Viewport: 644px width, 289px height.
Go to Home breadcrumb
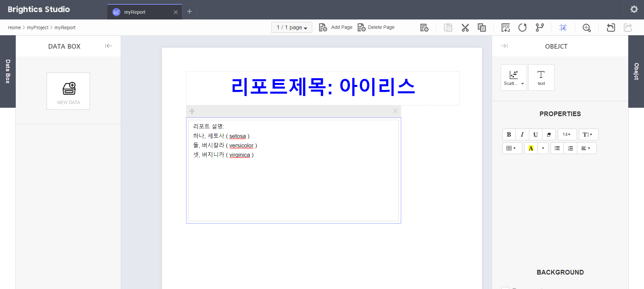[x=14, y=28]
